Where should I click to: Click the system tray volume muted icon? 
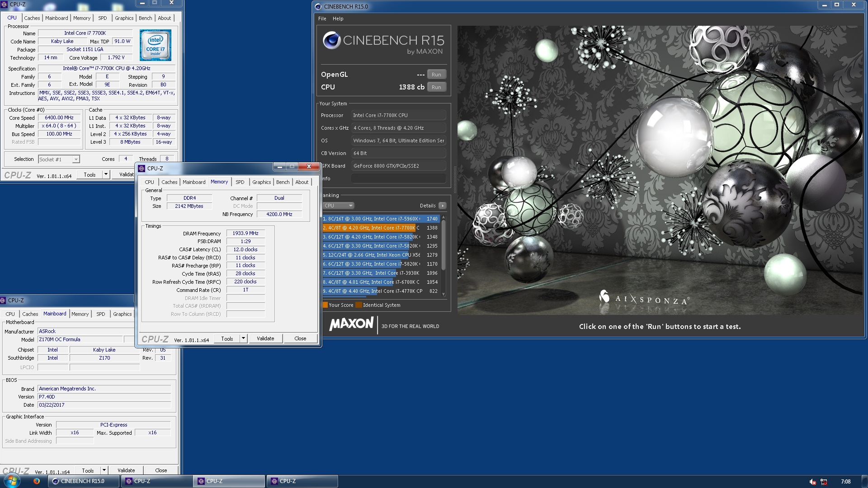click(x=812, y=482)
